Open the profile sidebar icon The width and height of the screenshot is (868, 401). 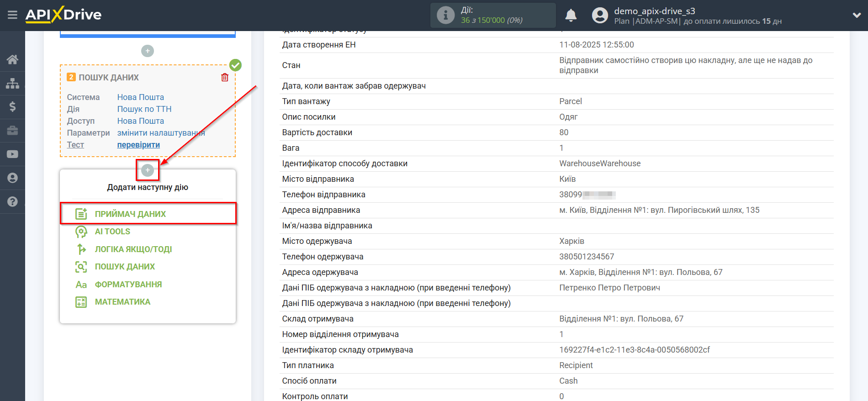(x=12, y=178)
